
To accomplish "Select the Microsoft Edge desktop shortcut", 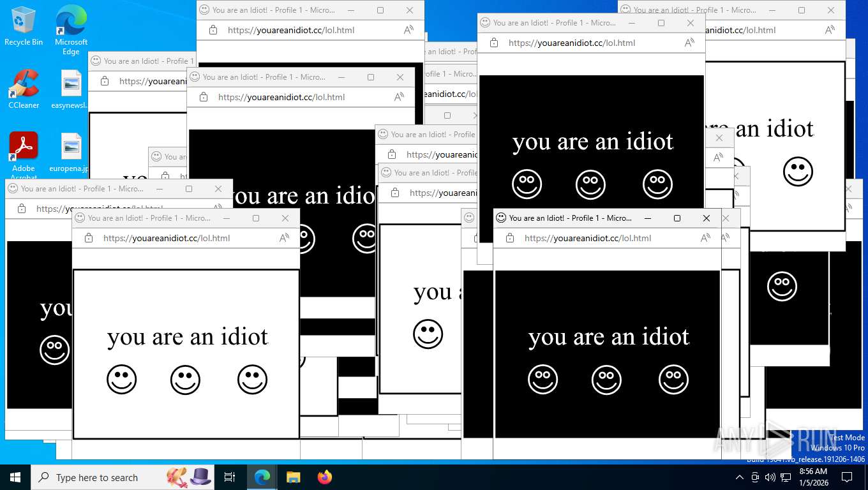I will [x=71, y=30].
